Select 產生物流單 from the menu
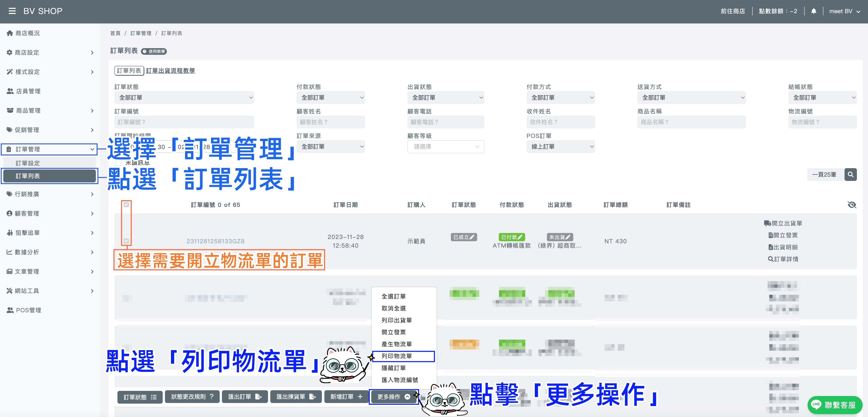 pyautogui.click(x=397, y=344)
